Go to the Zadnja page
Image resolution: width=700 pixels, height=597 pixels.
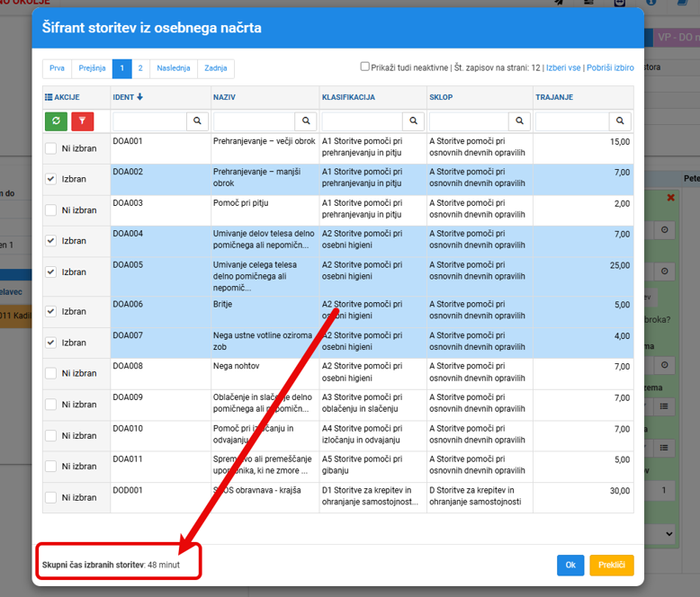[x=216, y=68]
